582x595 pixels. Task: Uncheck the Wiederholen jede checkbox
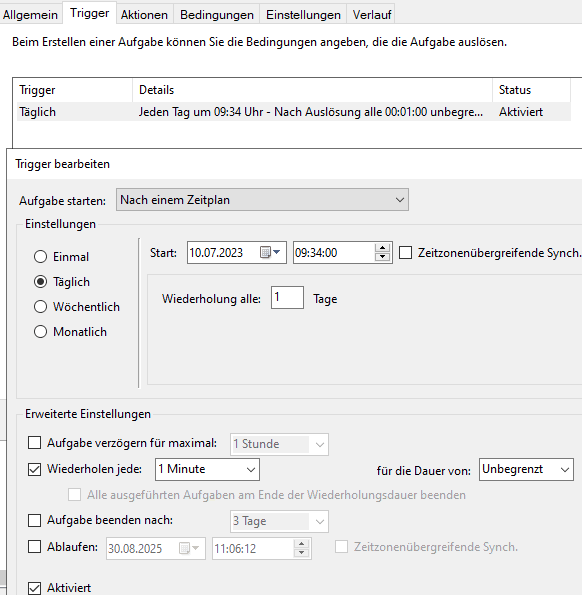[35, 469]
